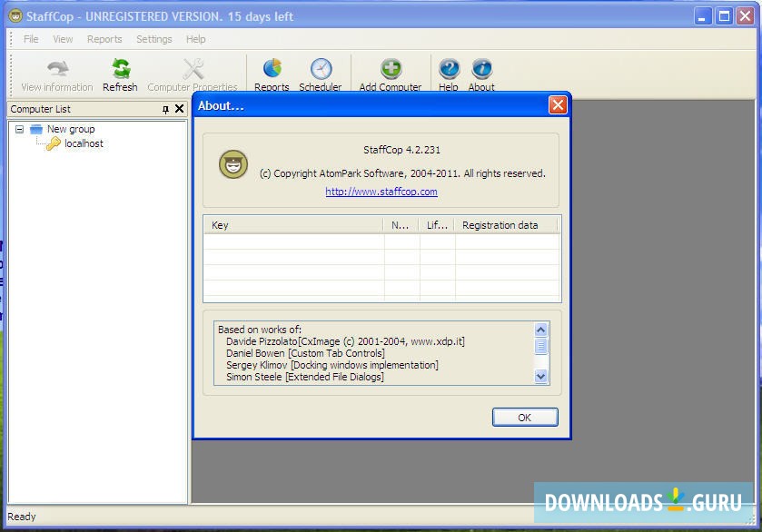Close the StaffCop main window
This screenshot has width=762, height=532.
[x=745, y=16]
